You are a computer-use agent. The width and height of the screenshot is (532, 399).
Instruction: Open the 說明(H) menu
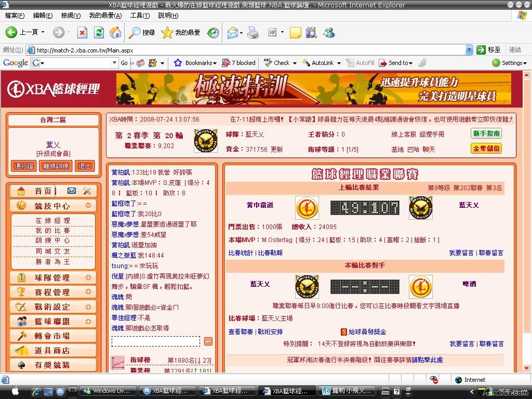pos(168,16)
